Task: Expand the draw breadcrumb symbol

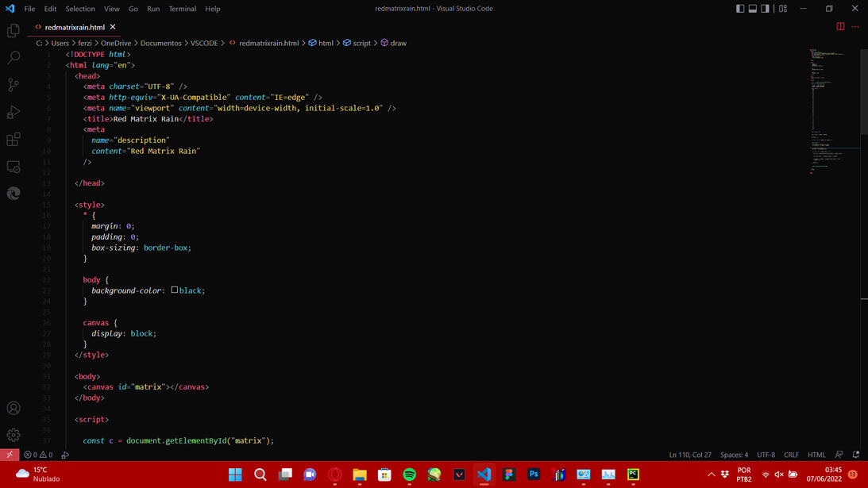Action: tap(398, 43)
